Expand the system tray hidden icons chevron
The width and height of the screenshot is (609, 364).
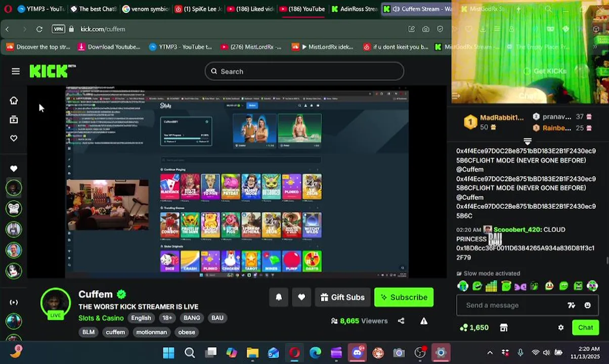tap(490, 353)
